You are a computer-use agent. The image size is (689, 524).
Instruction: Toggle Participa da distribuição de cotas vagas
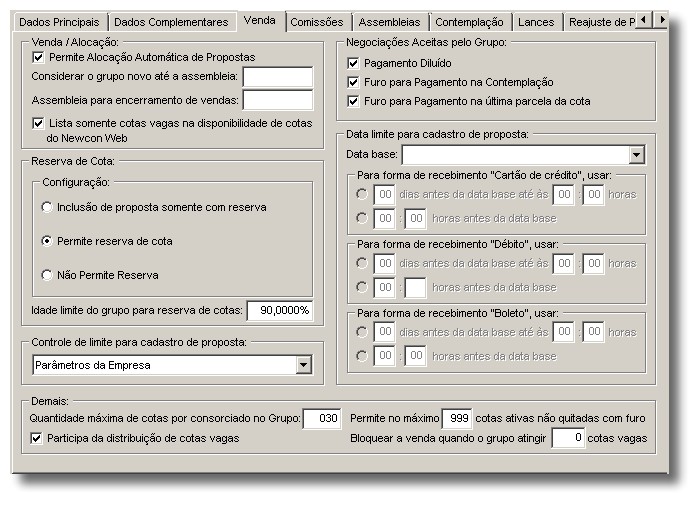tap(36, 438)
